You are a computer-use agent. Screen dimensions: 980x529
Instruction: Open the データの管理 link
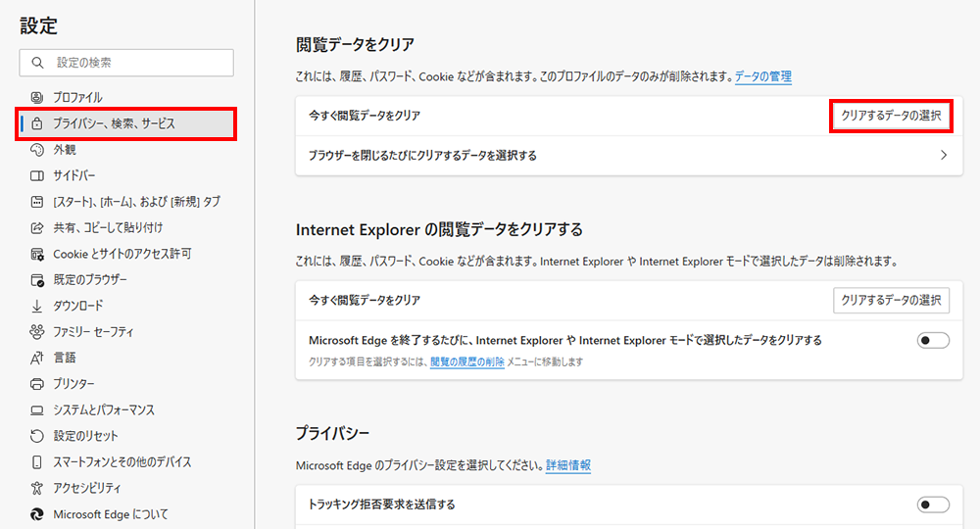tap(763, 76)
